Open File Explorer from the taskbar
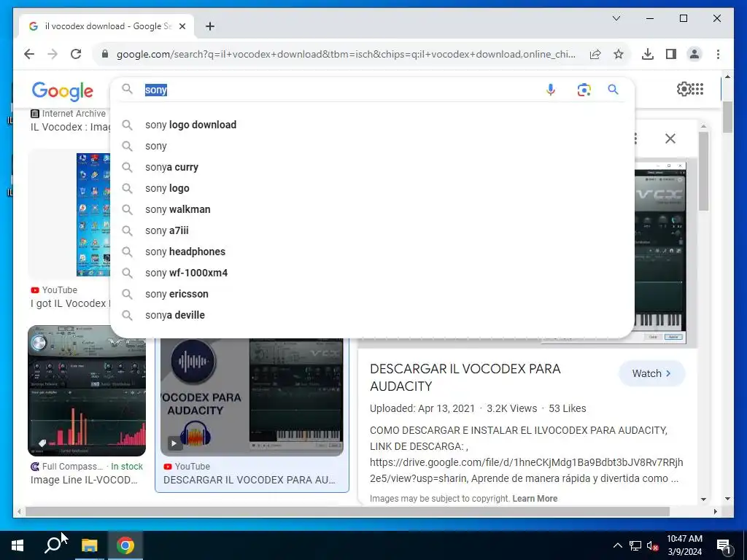 coord(89,545)
